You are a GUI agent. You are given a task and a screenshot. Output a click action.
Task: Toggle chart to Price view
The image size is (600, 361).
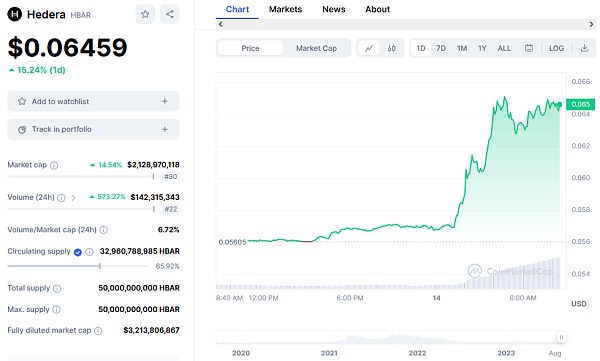click(250, 48)
